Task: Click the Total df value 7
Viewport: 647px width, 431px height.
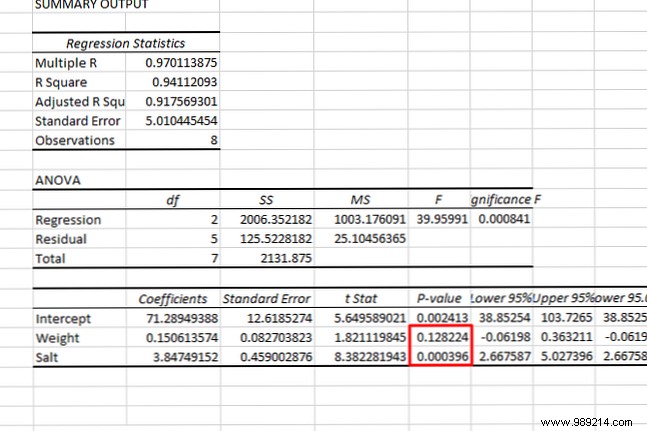Action: [214, 259]
